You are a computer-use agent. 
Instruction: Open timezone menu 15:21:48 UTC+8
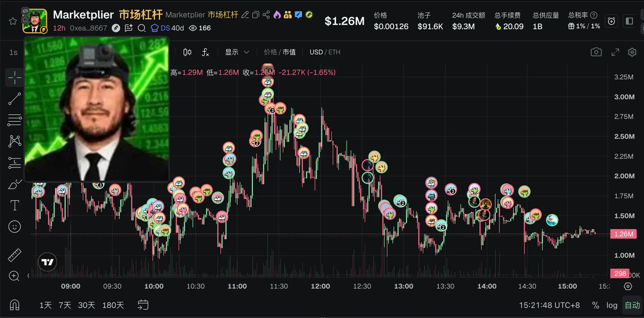click(x=549, y=305)
